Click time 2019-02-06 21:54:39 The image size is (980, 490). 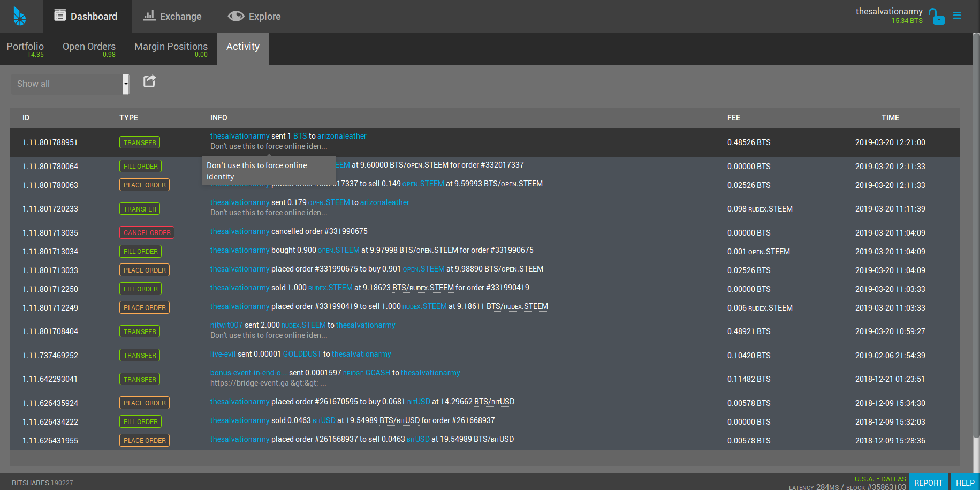[x=890, y=356]
